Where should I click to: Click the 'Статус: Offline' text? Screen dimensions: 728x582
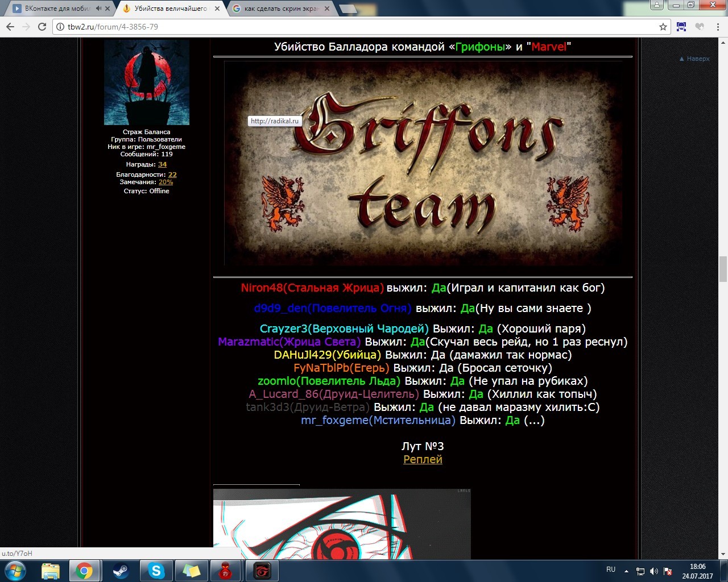[x=147, y=191]
